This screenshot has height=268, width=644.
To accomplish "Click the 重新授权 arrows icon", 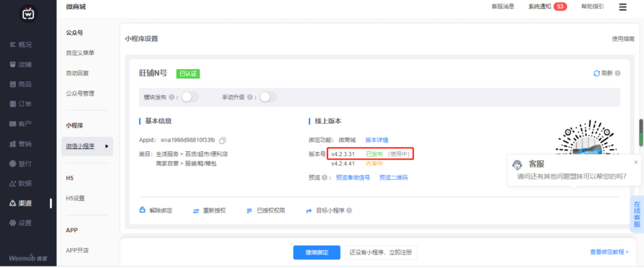I will (x=196, y=211).
